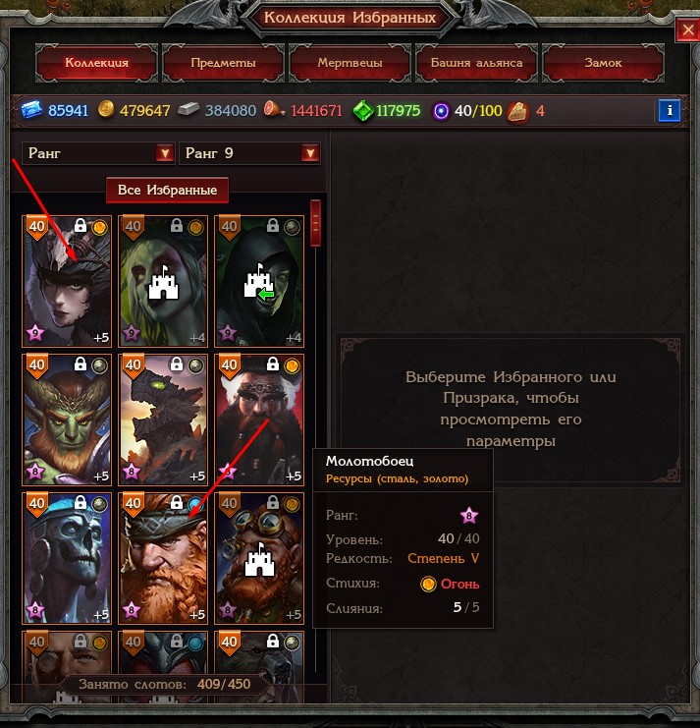The width and height of the screenshot is (700, 728).
Task: Select the dragon card thumbnail
Action: [x=163, y=420]
